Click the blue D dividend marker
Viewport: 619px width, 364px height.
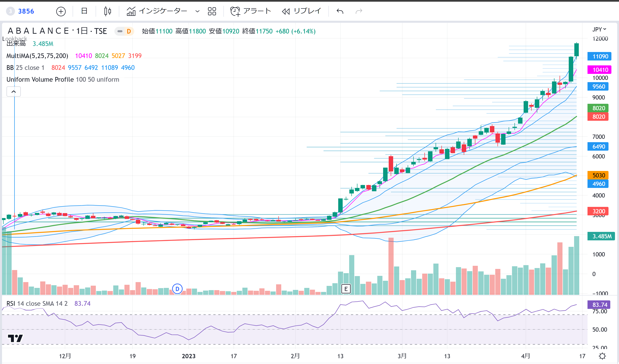click(x=177, y=289)
